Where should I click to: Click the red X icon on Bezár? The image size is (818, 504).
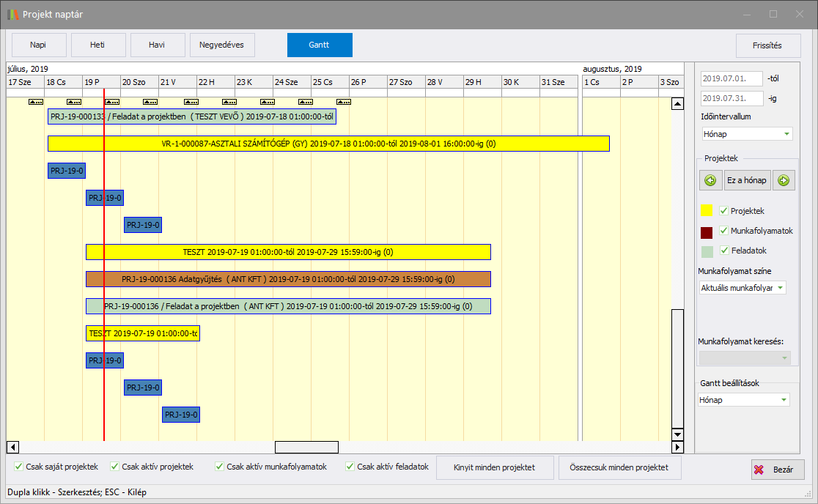[x=760, y=470]
